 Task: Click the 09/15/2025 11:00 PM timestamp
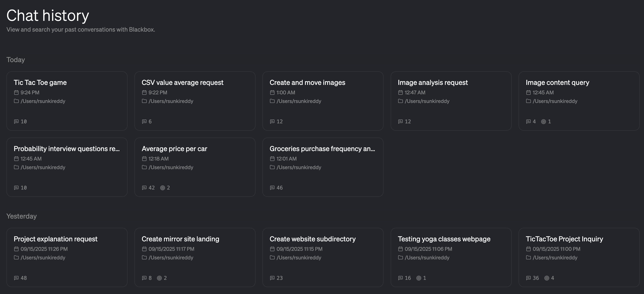click(556, 249)
